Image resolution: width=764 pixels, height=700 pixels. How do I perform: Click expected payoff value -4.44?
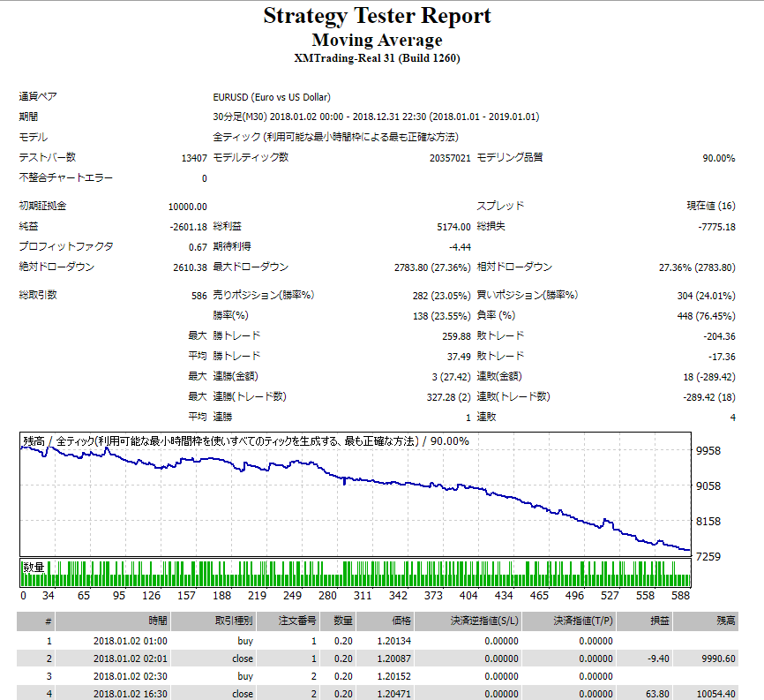pyautogui.click(x=460, y=247)
